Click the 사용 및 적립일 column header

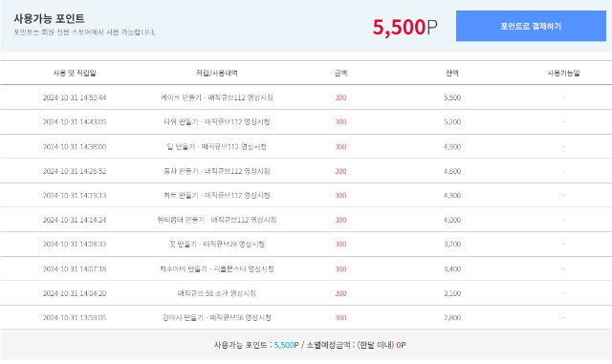pos(75,73)
